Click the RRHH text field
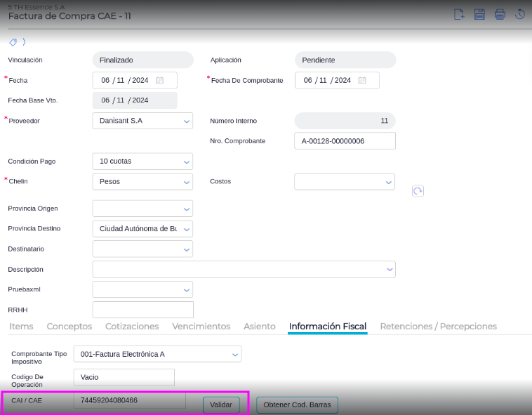This screenshot has height=415, width=532. (x=142, y=310)
